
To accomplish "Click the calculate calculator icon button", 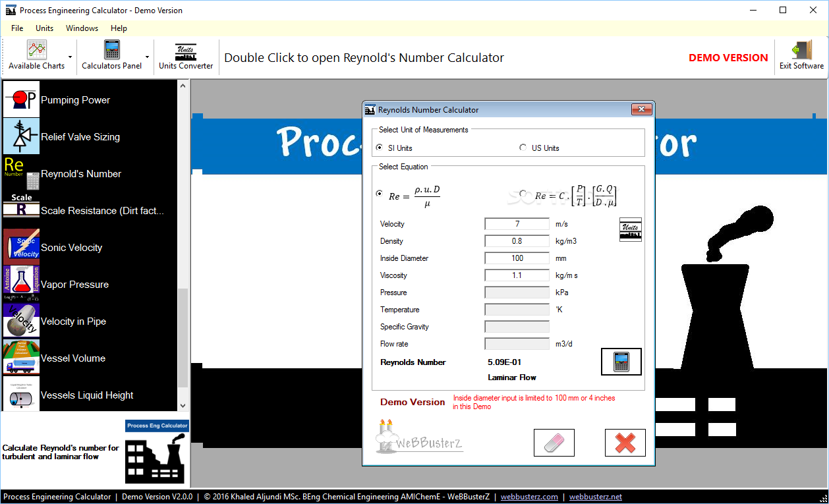I will 621,362.
